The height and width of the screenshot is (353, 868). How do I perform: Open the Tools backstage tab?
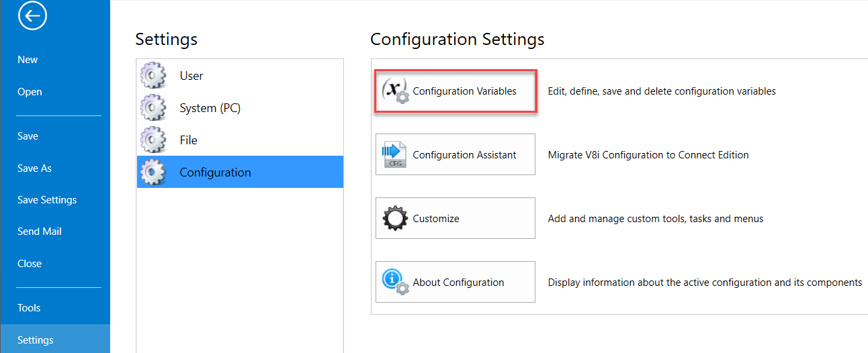pyautogui.click(x=29, y=308)
